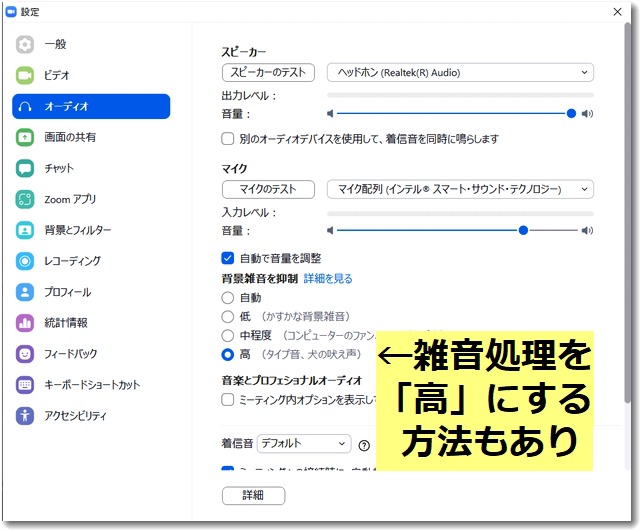This screenshot has height=530, width=640.
Task: Select the Statistics (統計情報) chart icon
Action: point(26,323)
